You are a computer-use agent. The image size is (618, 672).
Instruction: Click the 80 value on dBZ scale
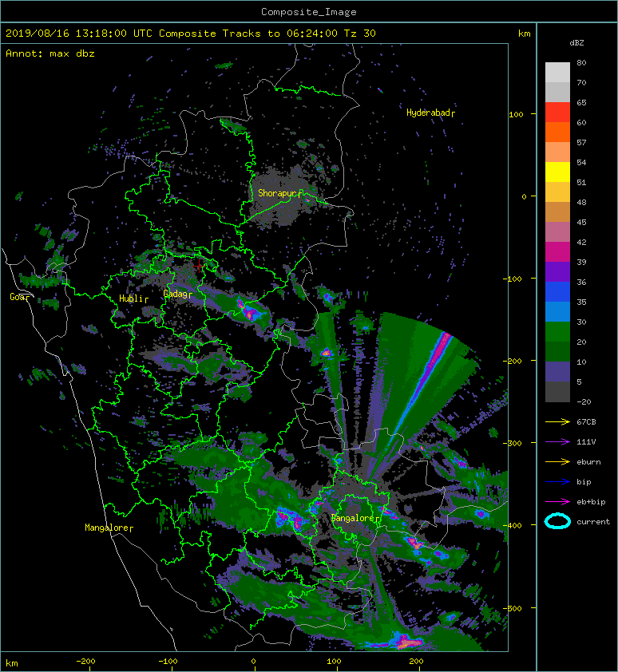581,62
